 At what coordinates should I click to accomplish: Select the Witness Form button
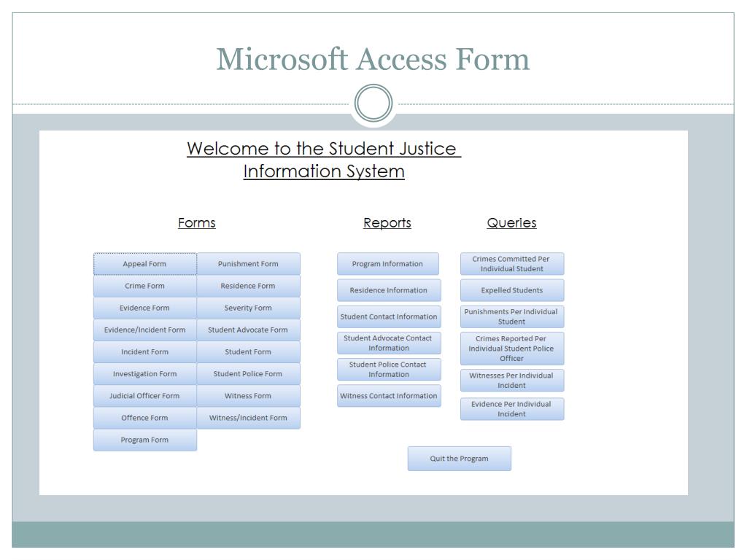coord(248,396)
